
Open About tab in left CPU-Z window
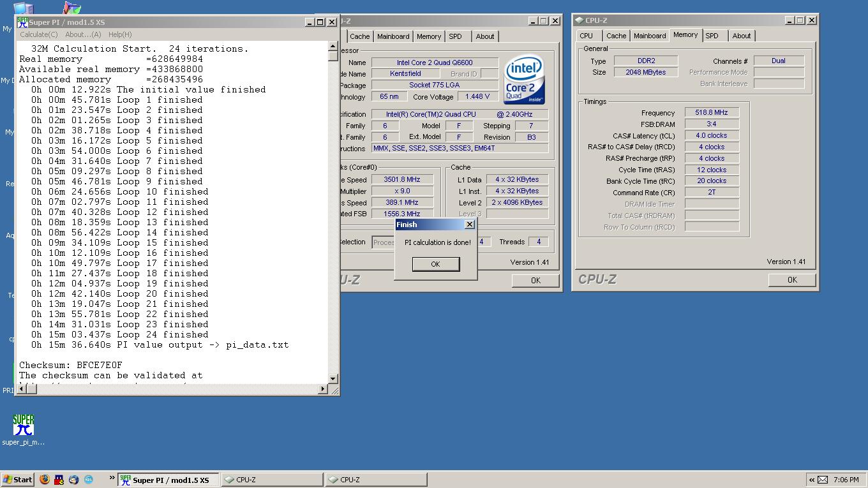(485, 36)
